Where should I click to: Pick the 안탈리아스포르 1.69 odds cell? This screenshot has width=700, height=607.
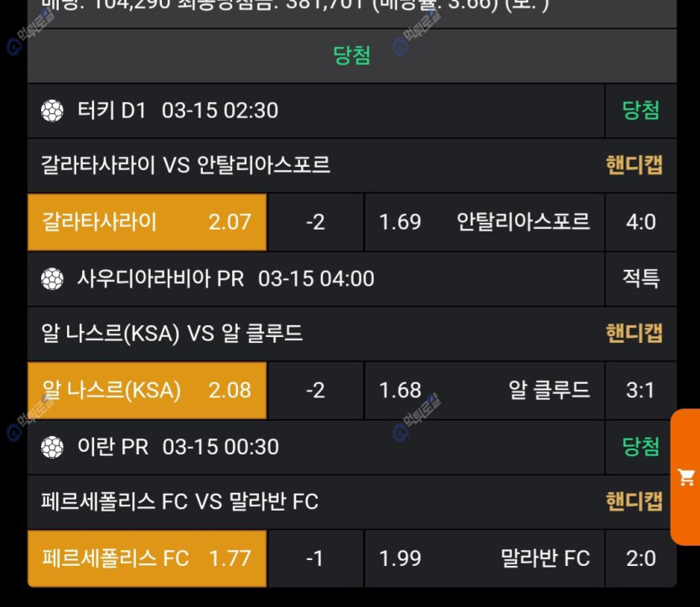coord(485,222)
